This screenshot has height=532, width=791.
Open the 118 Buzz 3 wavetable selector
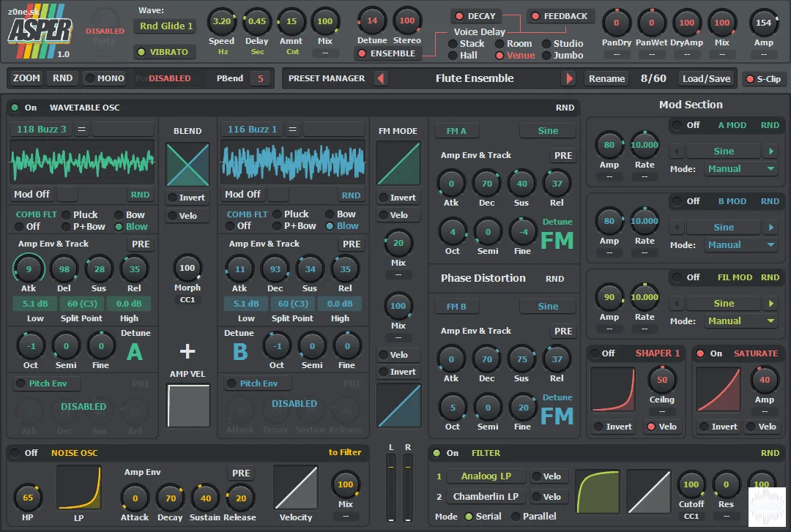coord(41,130)
